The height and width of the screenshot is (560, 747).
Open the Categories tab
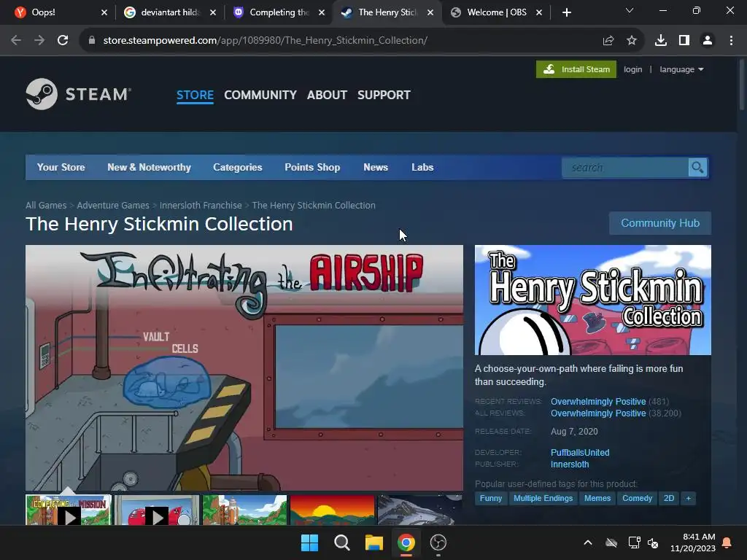coord(238,167)
